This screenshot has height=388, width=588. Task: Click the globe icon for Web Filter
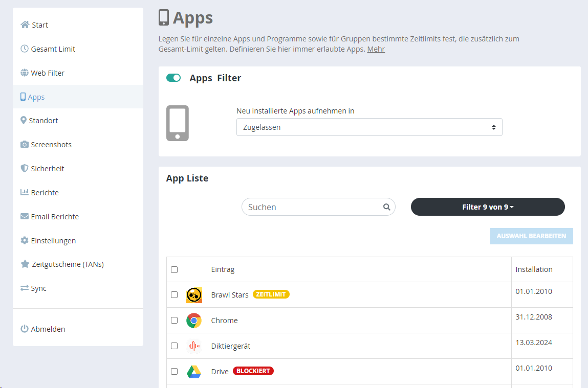coord(25,73)
